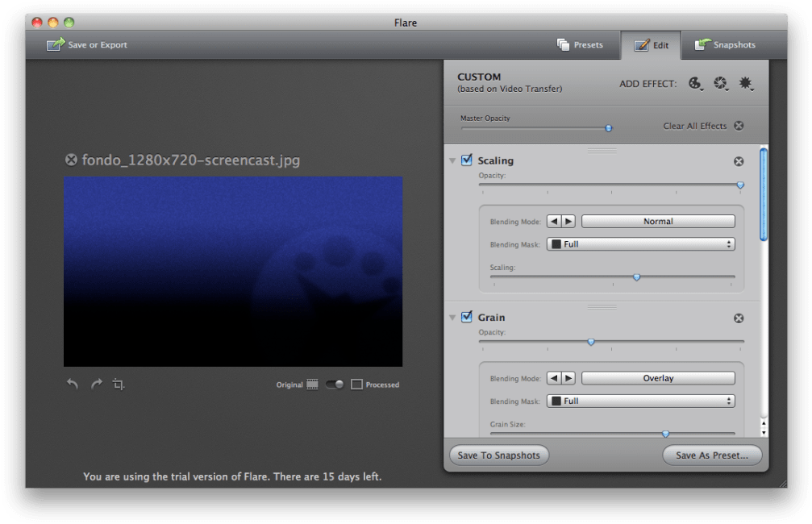The height and width of the screenshot is (524, 812).
Task: Uncheck the Scaling effect checkbox
Action: tap(466, 160)
